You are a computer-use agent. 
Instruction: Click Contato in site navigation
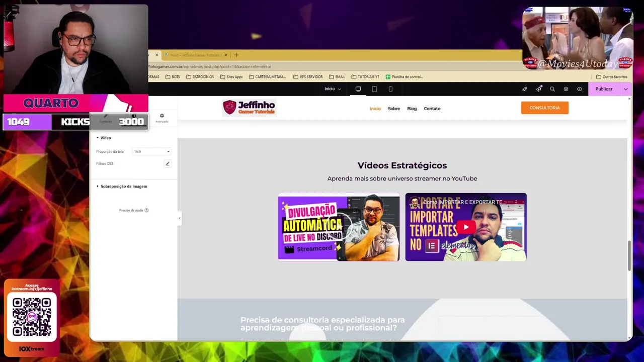pyautogui.click(x=432, y=109)
